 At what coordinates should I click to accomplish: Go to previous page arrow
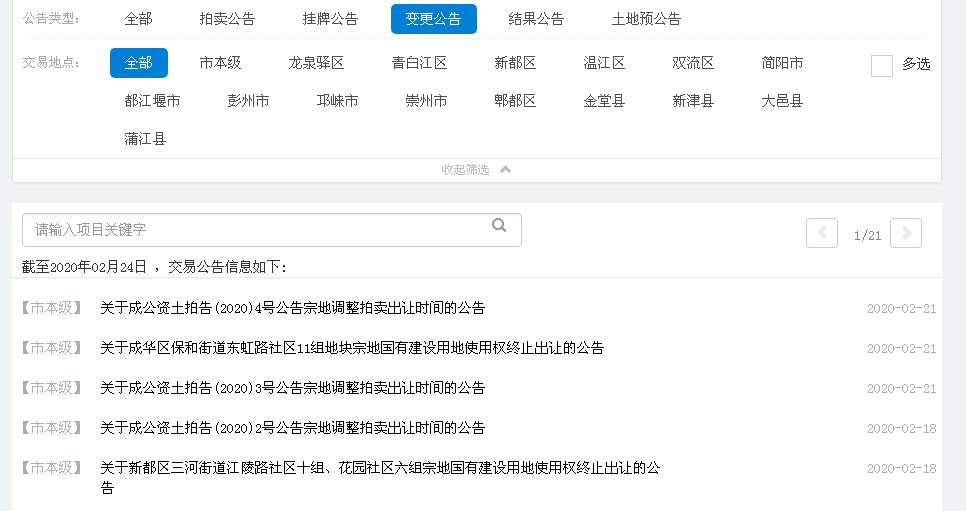(x=822, y=233)
